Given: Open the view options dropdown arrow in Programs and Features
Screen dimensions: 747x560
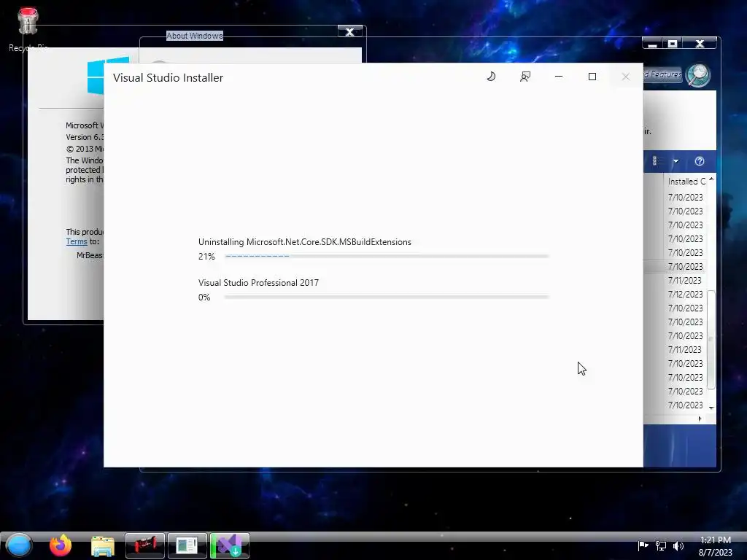Looking at the screenshot, I should [x=676, y=161].
